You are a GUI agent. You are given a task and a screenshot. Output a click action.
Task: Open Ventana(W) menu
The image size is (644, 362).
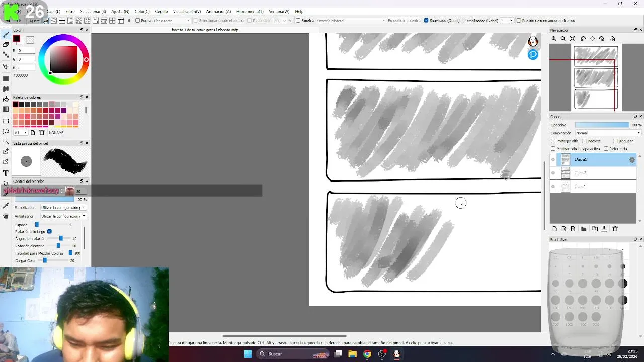click(x=279, y=11)
